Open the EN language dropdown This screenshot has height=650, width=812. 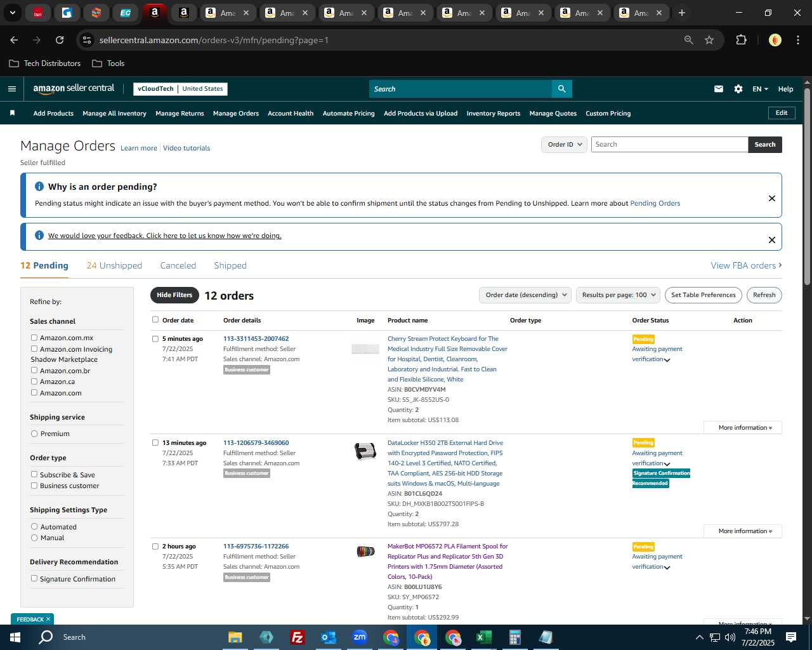coord(760,89)
